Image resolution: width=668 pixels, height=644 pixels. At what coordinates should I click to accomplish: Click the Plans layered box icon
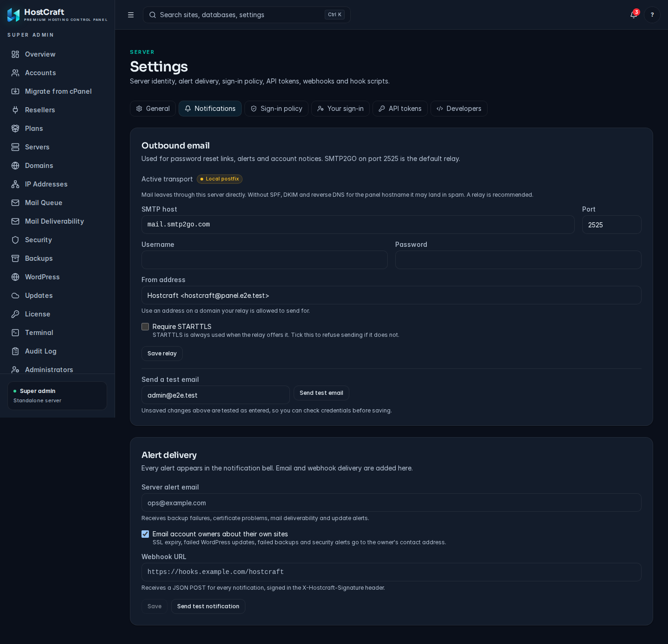[15, 129]
